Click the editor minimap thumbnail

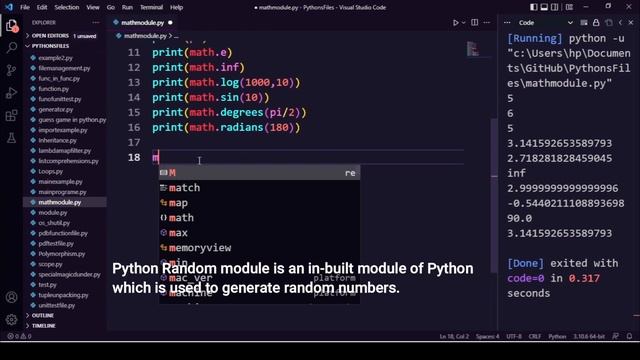473,49
